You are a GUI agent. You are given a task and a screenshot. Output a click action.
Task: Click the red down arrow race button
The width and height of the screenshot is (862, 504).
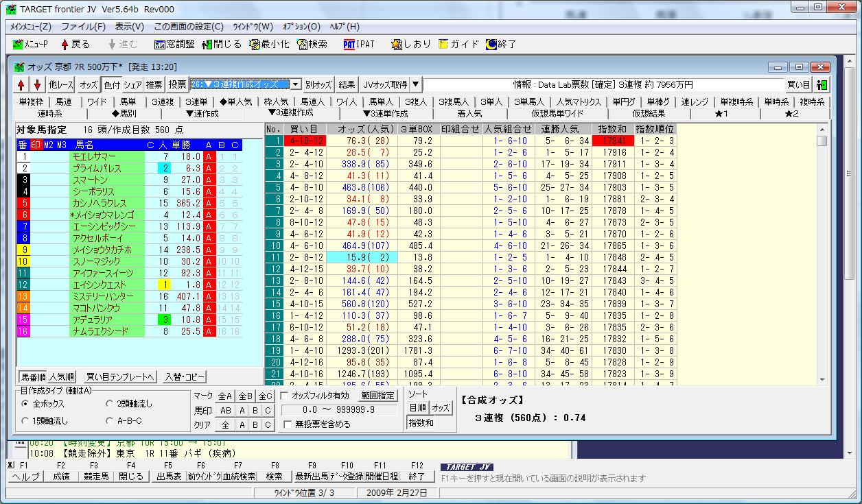(38, 84)
